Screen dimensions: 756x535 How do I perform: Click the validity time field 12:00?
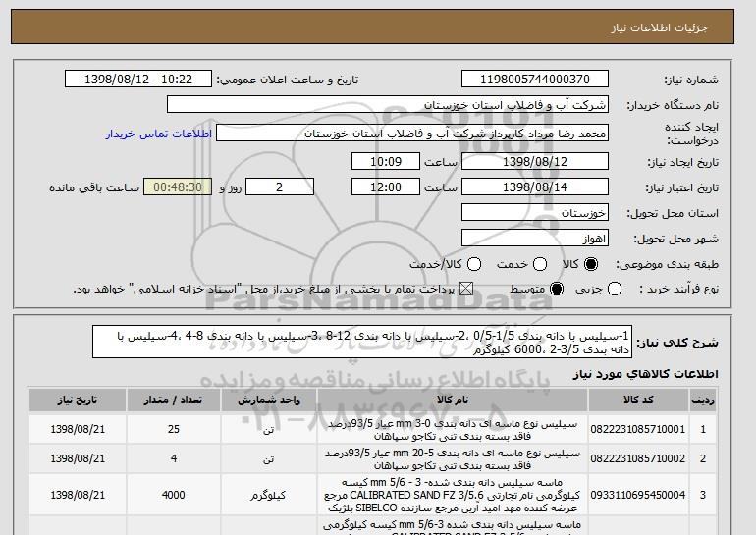pyautogui.click(x=386, y=187)
